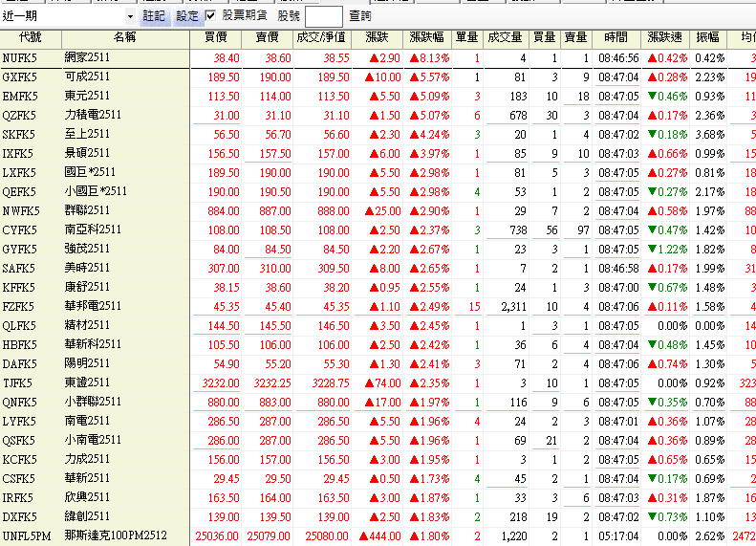
Task: Click the 股號 stock code input field
Action: point(323,16)
